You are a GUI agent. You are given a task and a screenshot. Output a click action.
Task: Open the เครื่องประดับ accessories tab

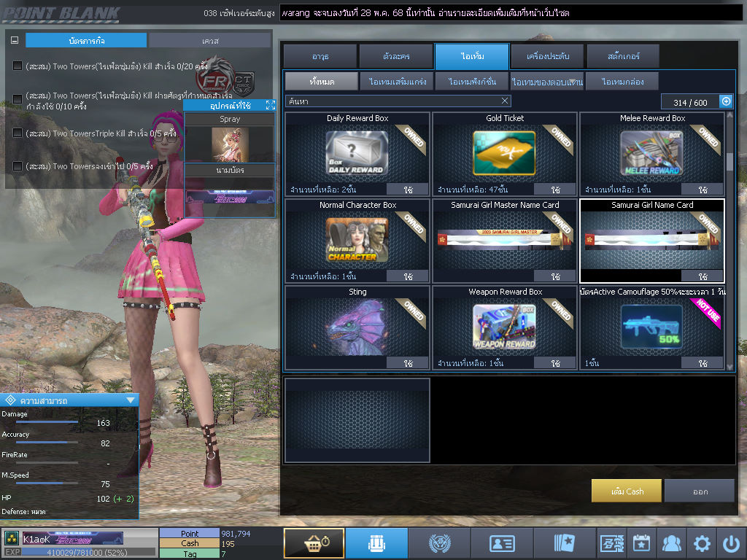click(547, 56)
